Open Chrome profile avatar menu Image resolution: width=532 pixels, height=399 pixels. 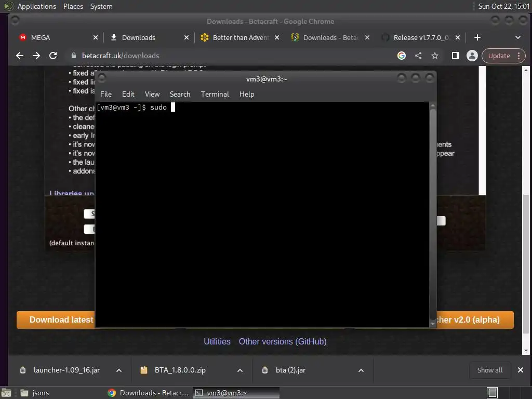pyautogui.click(x=472, y=56)
